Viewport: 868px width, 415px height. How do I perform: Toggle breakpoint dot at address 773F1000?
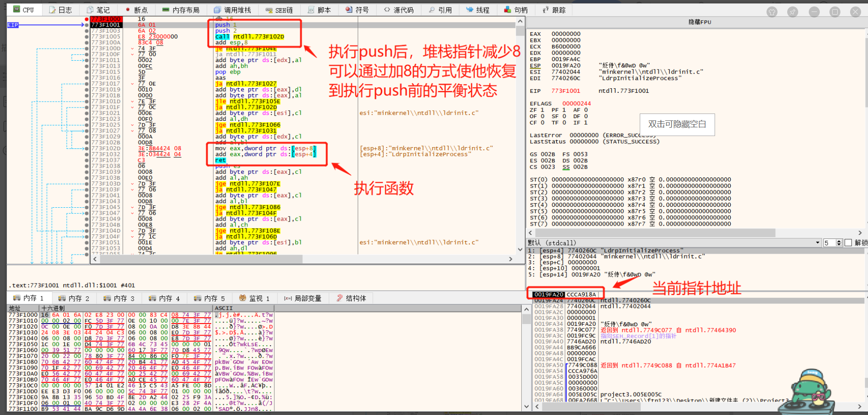(87, 19)
